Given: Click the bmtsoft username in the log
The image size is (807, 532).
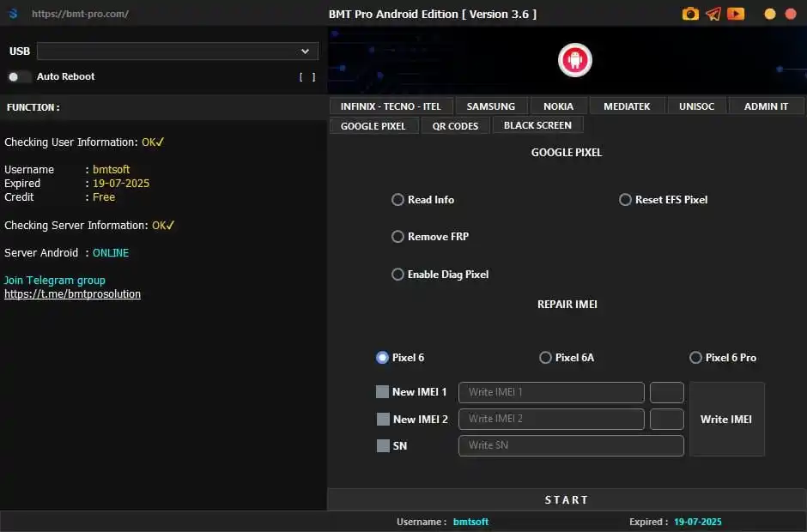Looking at the screenshot, I should tap(111, 169).
